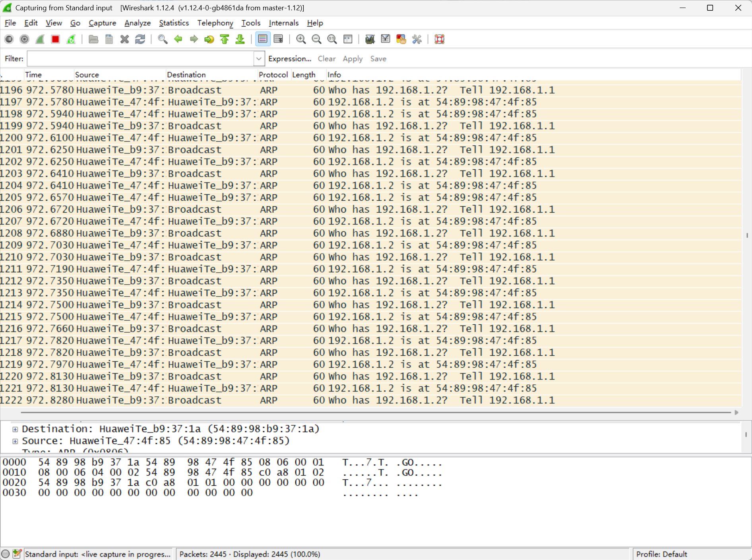Zoom out of packet text
Screen dimensions: 752x560
tap(316, 39)
